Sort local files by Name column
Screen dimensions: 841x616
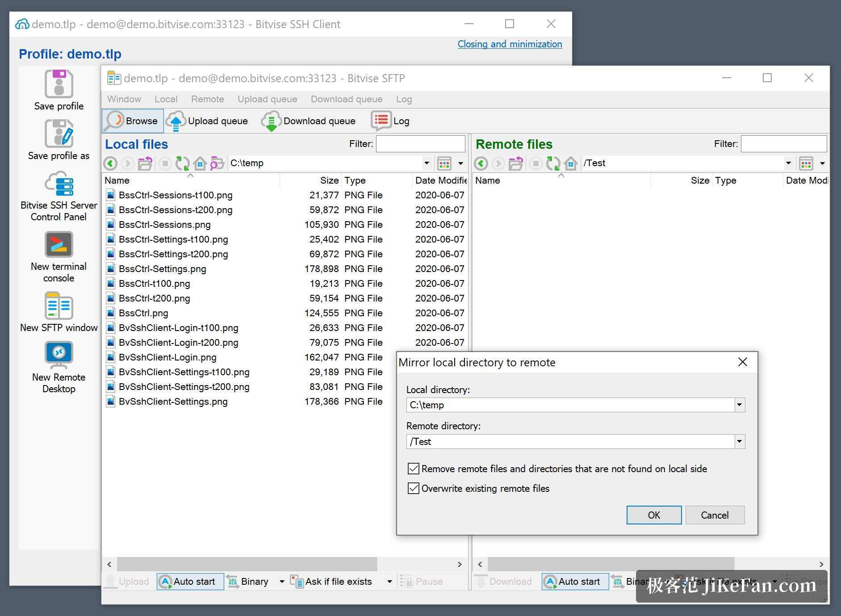point(191,180)
